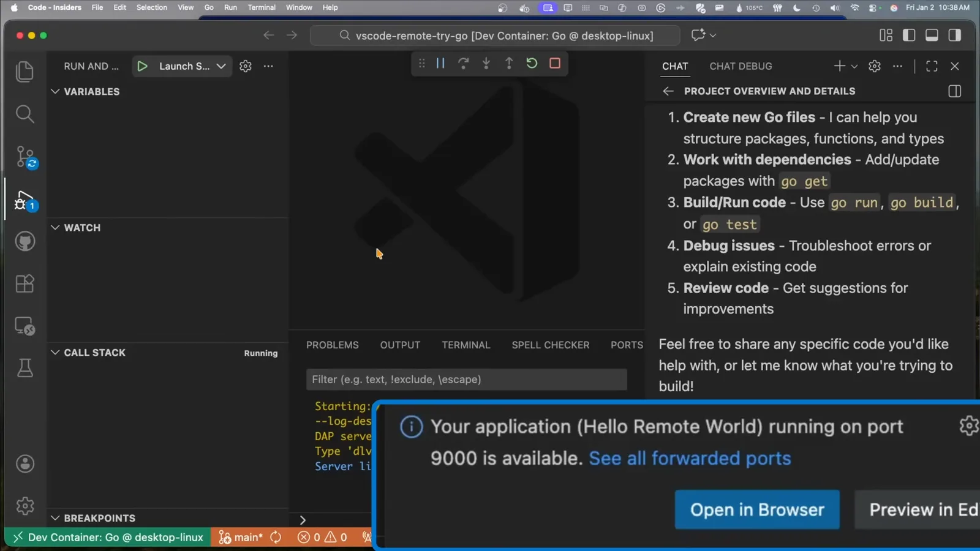Switch to the Terminal tab
The image size is (980, 551).
coord(466,345)
